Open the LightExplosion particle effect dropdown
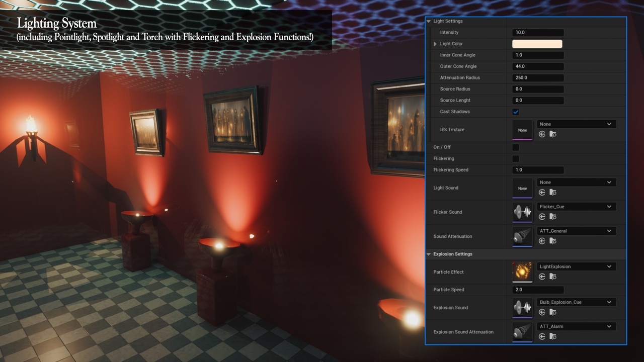This screenshot has width=644, height=362. pyautogui.click(x=576, y=266)
